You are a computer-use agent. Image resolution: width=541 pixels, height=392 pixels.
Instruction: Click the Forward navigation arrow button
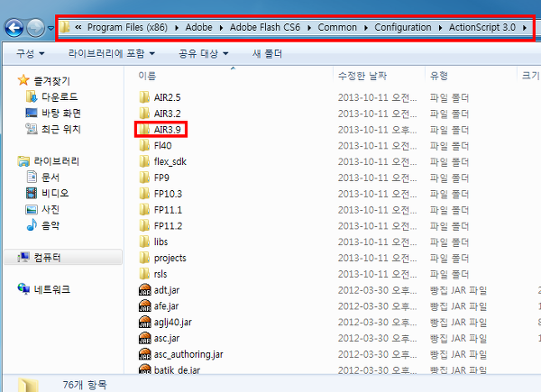[35, 28]
